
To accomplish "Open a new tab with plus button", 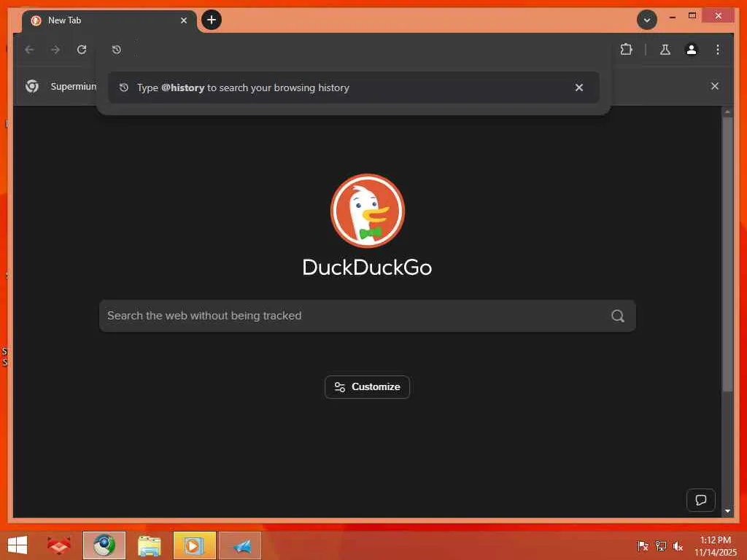I will coord(212,20).
